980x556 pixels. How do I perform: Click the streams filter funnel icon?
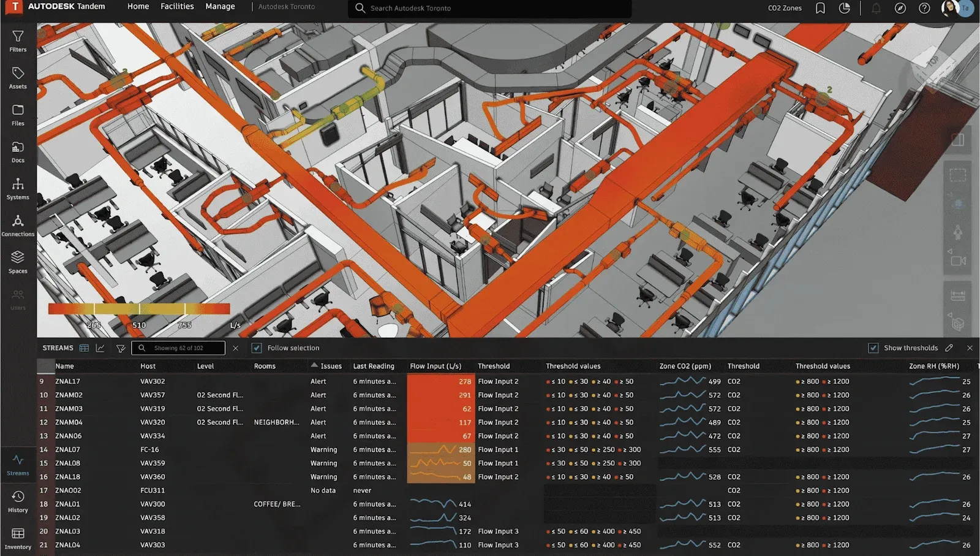tap(121, 348)
